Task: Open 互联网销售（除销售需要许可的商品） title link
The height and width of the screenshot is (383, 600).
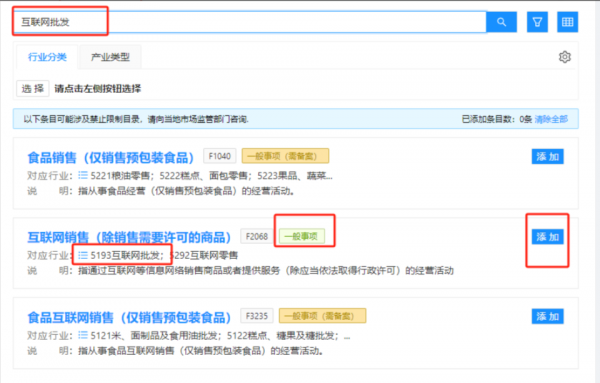Action: pos(129,237)
